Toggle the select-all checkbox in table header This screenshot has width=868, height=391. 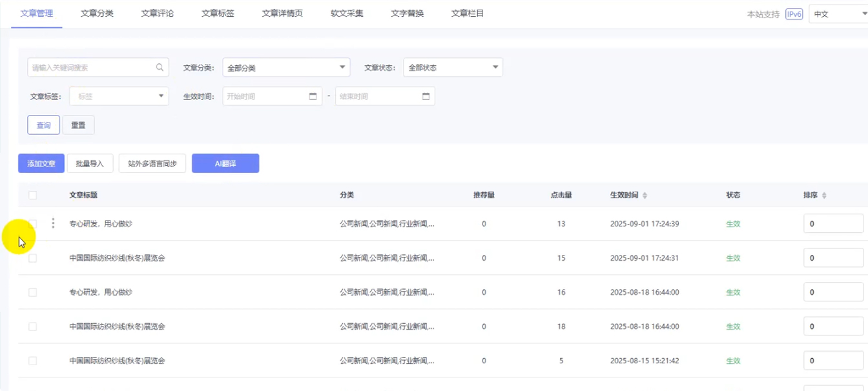[x=33, y=195]
